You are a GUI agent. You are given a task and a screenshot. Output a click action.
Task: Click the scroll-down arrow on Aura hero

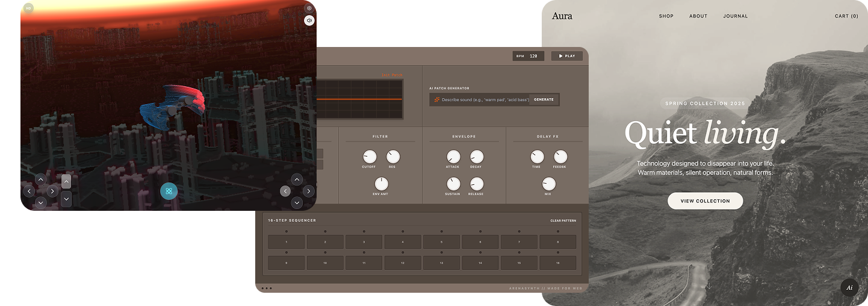(x=709, y=286)
